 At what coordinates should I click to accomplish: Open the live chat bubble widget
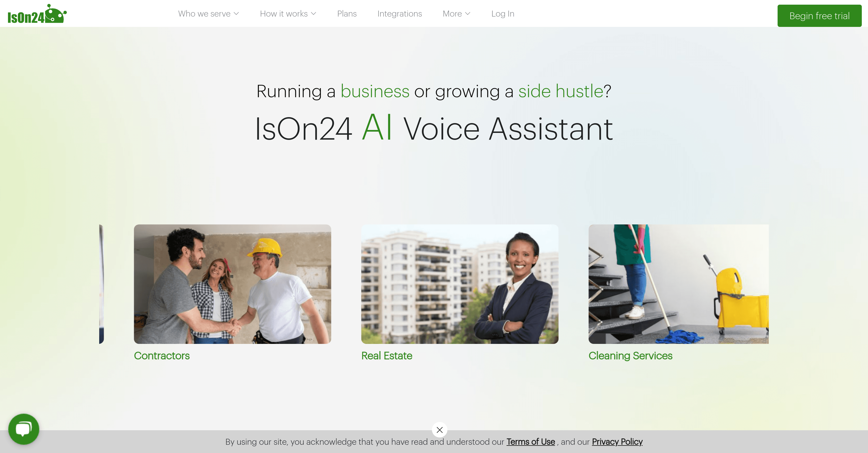pyautogui.click(x=24, y=429)
